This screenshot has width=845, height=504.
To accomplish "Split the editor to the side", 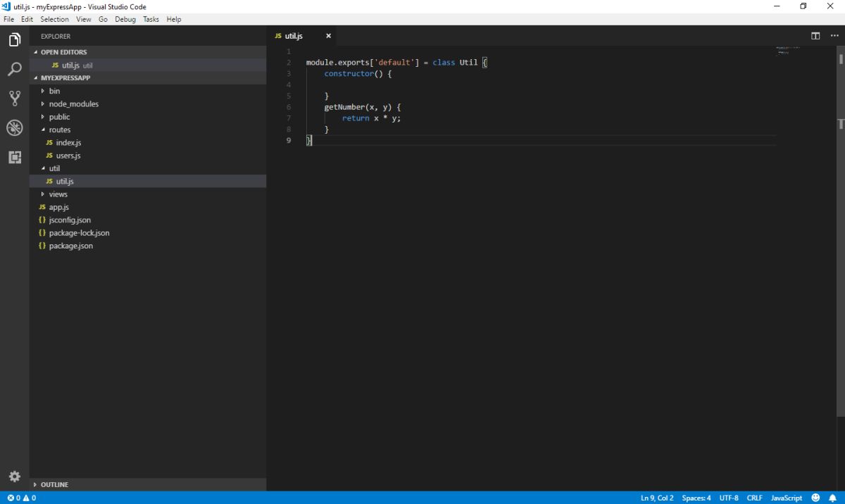I will pos(815,36).
